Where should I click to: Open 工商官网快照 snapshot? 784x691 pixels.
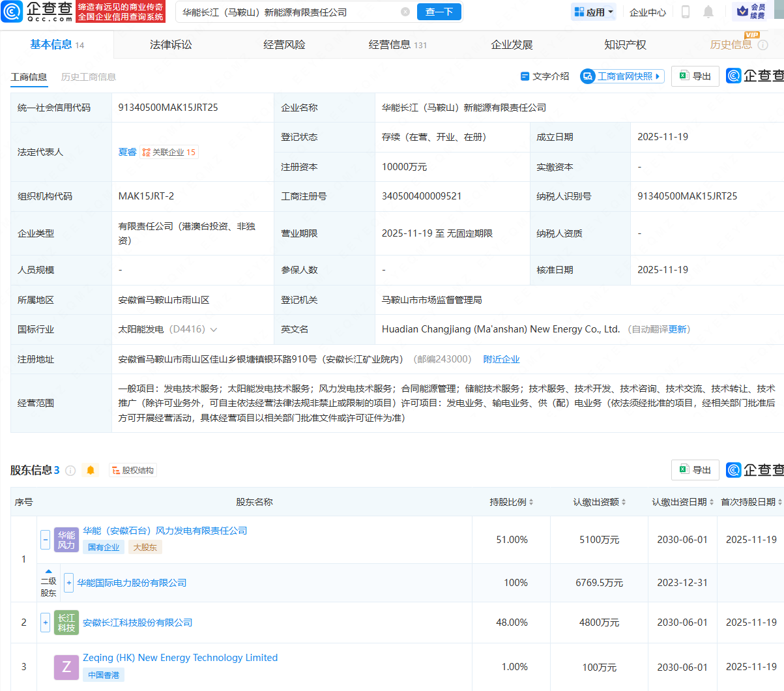pyautogui.click(x=622, y=76)
